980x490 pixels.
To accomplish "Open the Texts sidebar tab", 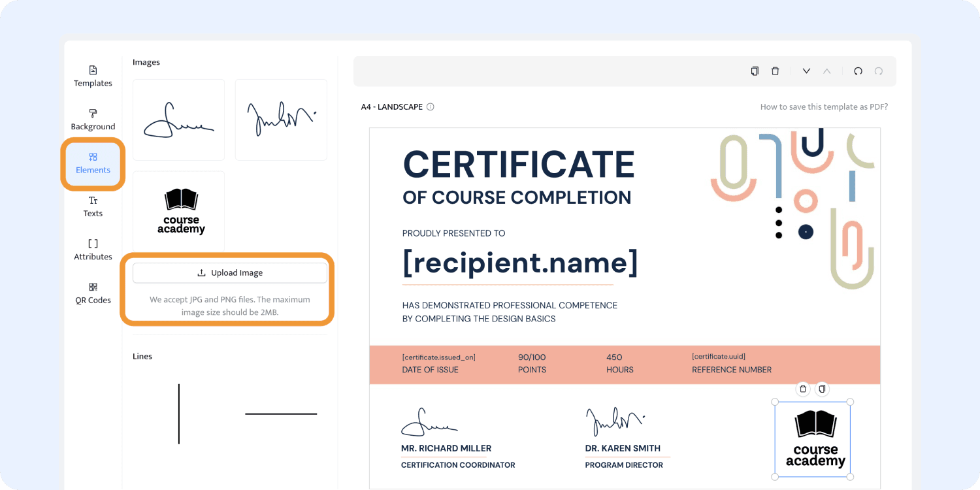I will tap(93, 206).
